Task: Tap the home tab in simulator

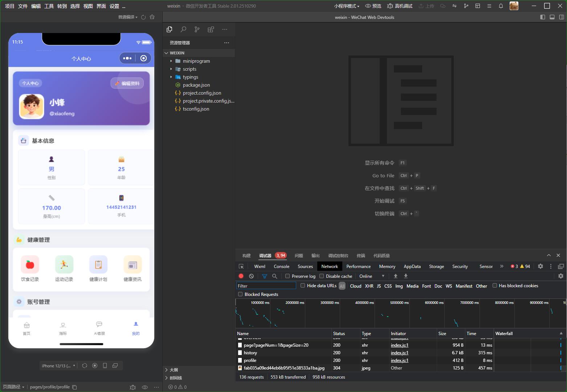Action: pyautogui.click(x=27, y=328)
